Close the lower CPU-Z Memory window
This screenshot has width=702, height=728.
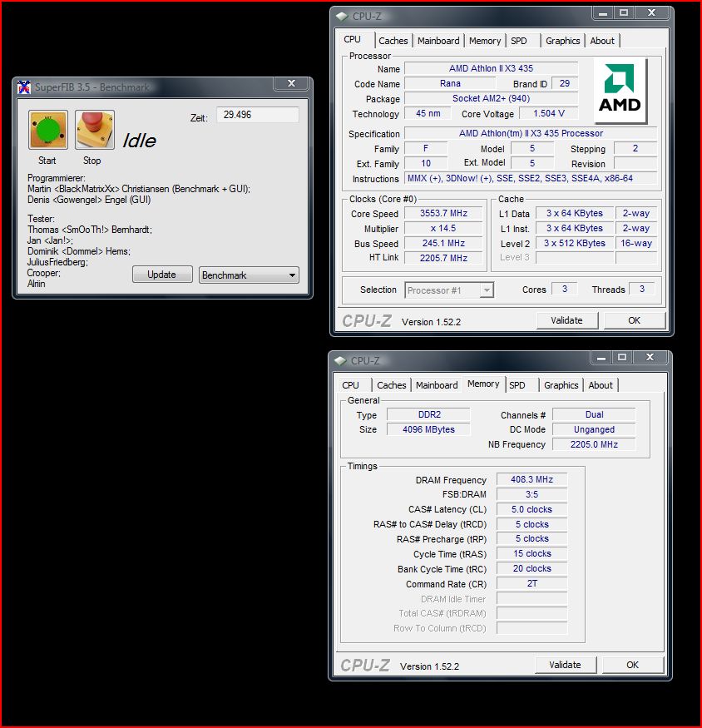pyautogui.click(x=650, y=358)
